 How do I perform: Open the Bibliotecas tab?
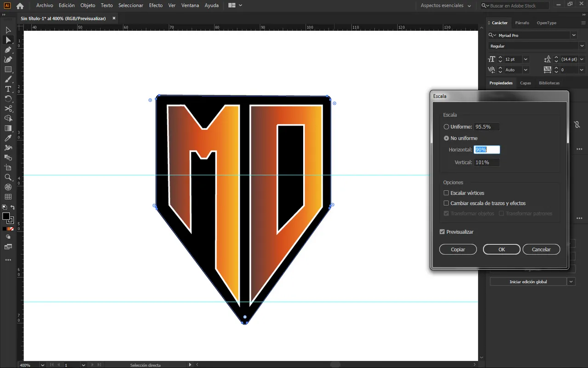point(549,83)
